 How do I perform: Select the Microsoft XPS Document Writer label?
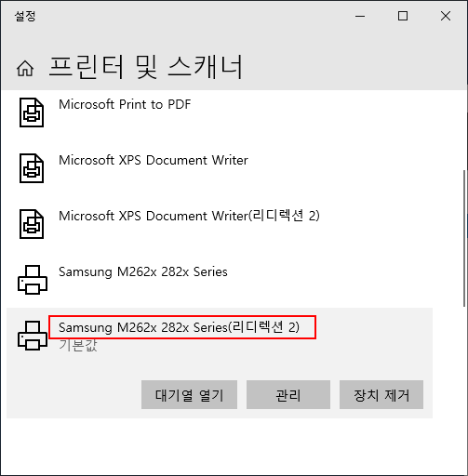click(x=154, y=160)
